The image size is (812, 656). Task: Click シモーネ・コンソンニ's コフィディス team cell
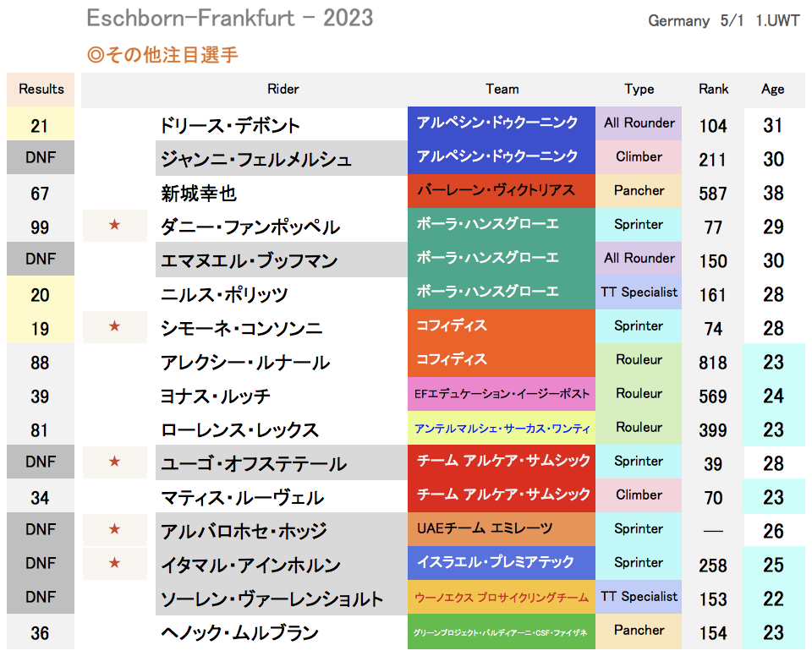tap(502, 326)
